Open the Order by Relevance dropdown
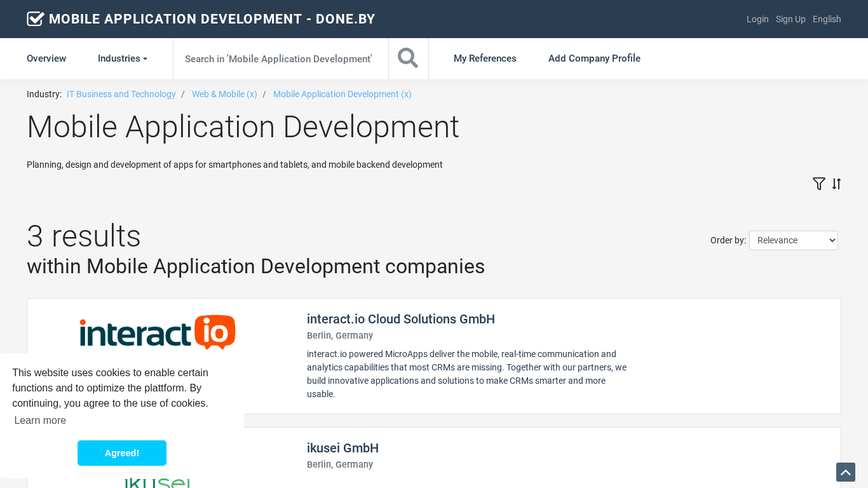The image size is (868, 488). [x=793, y=240]
